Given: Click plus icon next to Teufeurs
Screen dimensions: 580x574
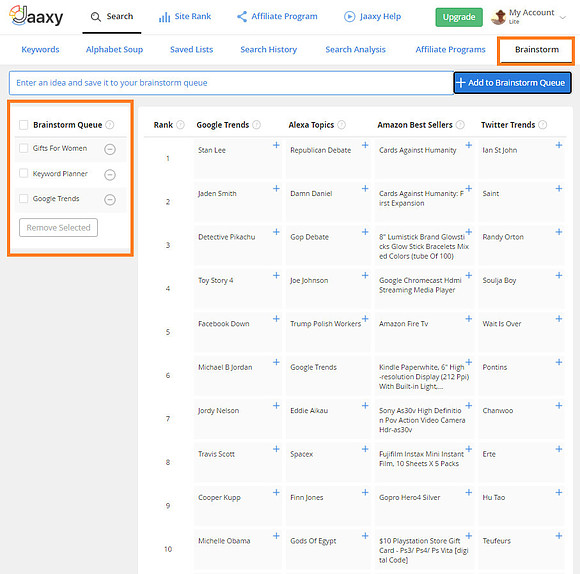Looking at the screenshot, I should point(559,536).
